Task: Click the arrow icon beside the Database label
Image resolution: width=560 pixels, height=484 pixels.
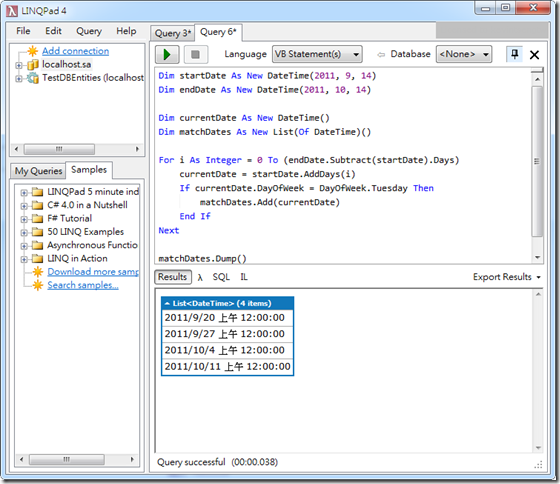Action: (381, 55)
